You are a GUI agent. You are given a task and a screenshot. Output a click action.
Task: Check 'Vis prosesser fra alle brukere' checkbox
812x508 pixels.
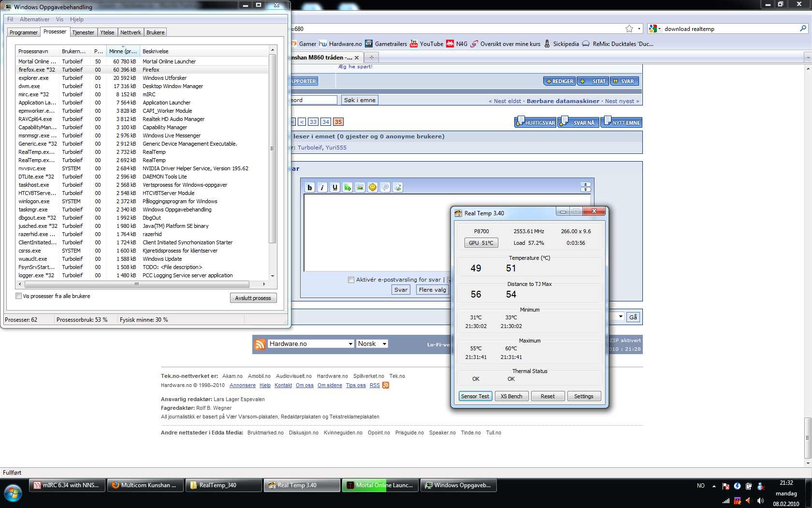pos(18,296)
